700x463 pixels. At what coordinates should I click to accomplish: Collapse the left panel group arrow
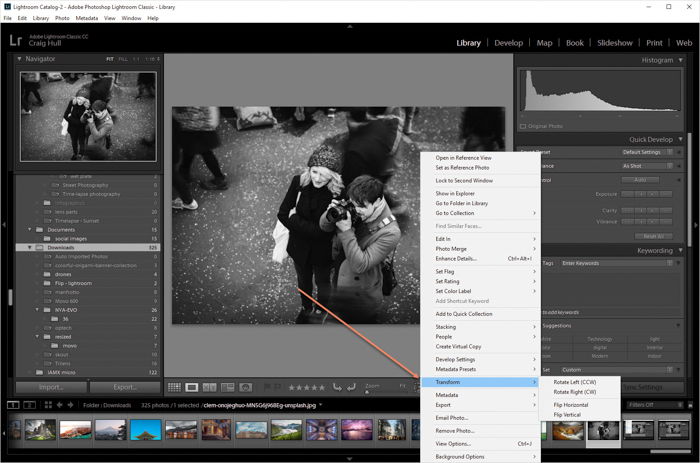[4, 225]
